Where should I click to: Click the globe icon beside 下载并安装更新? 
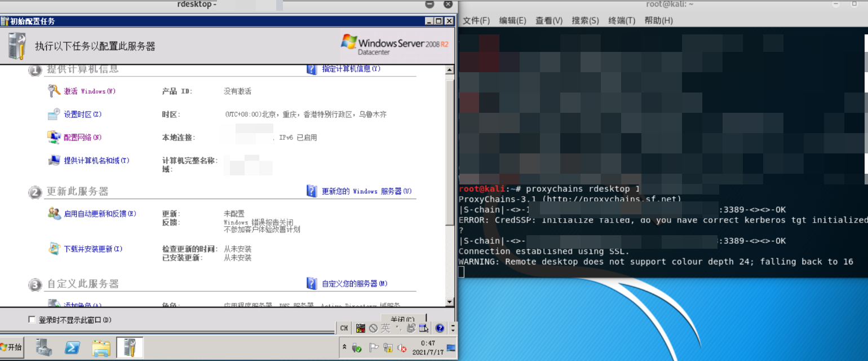54,249
